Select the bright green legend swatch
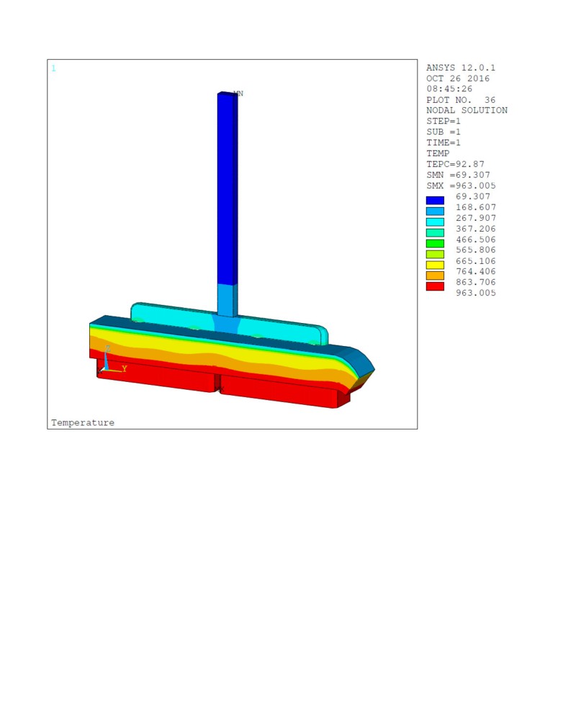 click(x=435, y=243)
